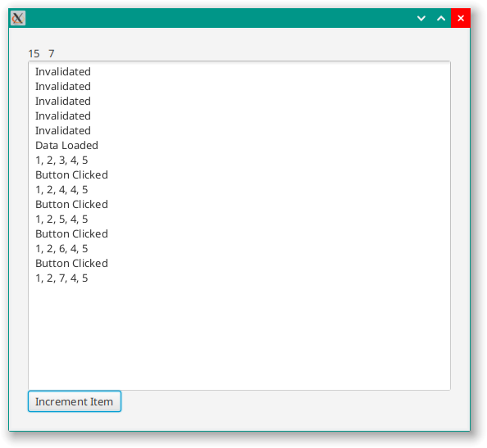Select the first Button Clicked row
The height and width of the screenshot is (448, 487).
(239, 175)
